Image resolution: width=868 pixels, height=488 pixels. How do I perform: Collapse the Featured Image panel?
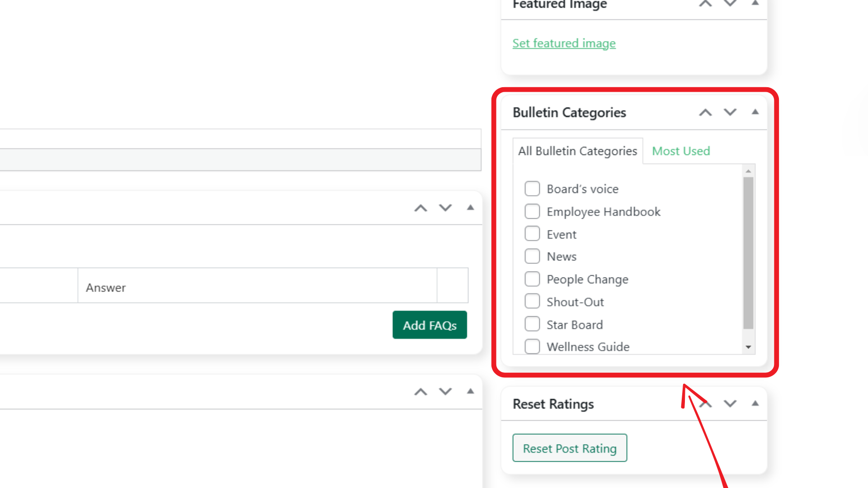tap(755, 3)
